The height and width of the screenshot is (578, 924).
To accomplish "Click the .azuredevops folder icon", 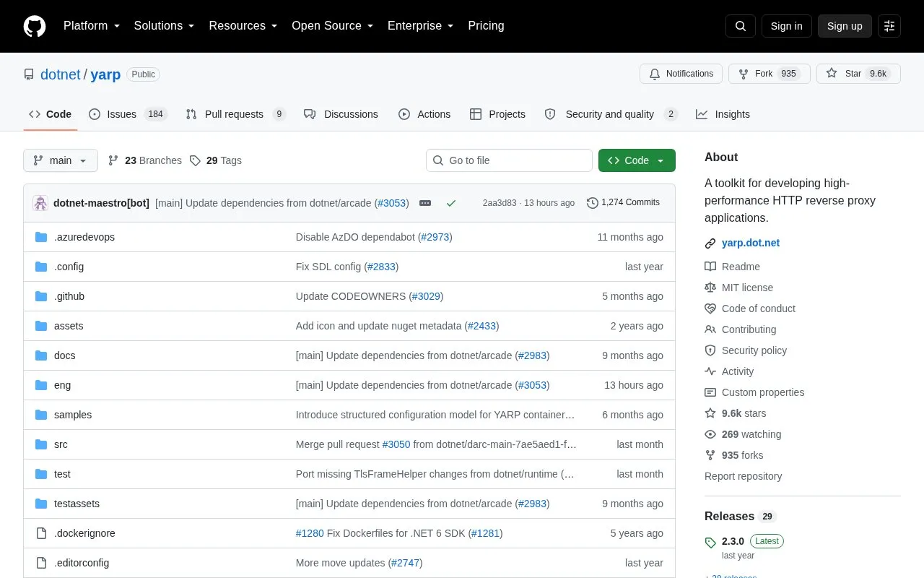I will point(41,237).
